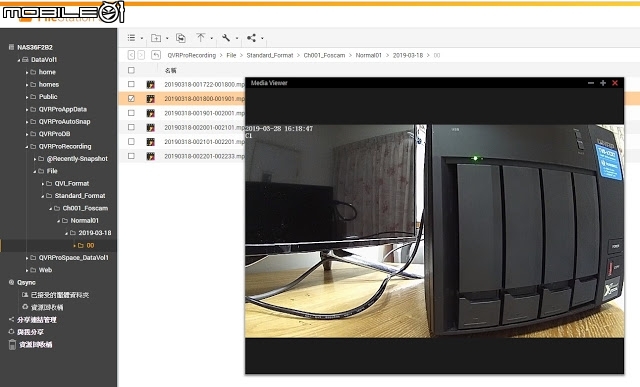
Task: Open the QVRProDB folder in tree
Action: pyautogui.click(x=54, y=134)
